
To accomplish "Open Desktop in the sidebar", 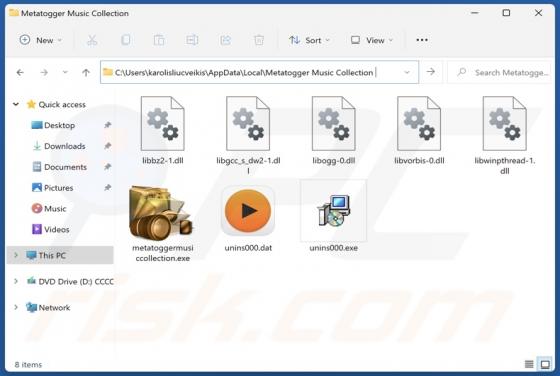I will coord(54,125).
